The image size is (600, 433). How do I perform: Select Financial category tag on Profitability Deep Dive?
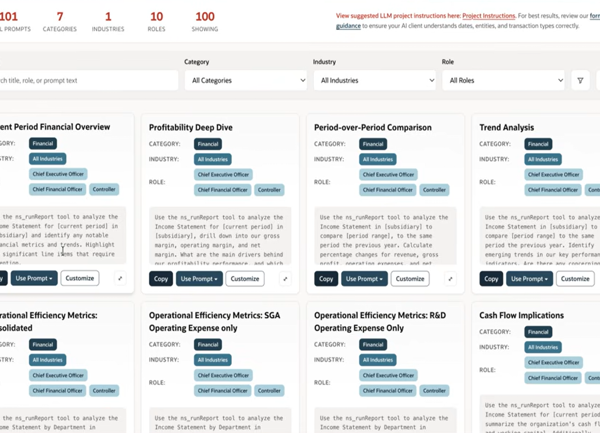(x=208, y=144)
